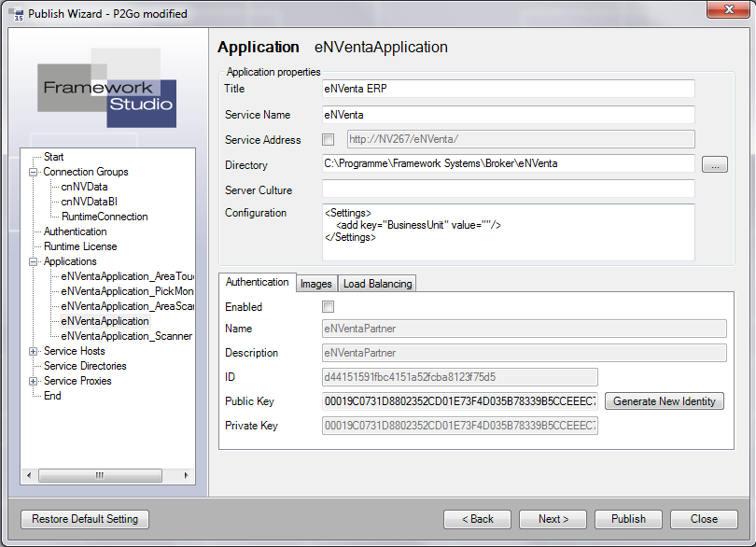This screenshot has height=547, width=756.
Task: Go back with the < Back button
Action: (x=477, y=519)
